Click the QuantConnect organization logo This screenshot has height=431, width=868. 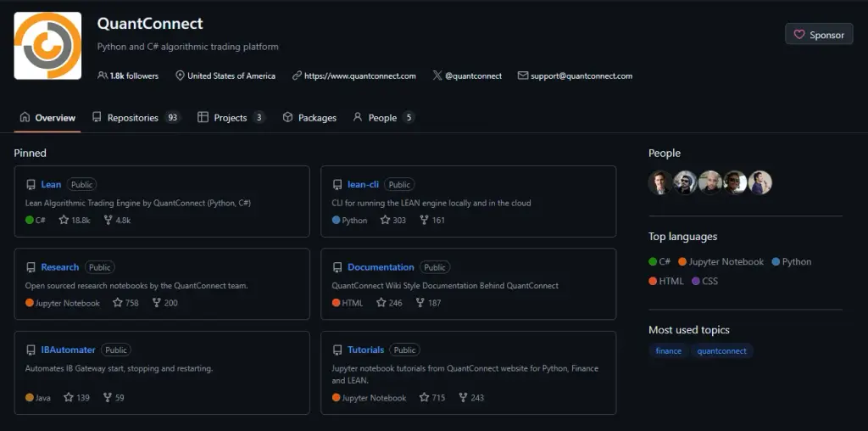click(47, 46)
